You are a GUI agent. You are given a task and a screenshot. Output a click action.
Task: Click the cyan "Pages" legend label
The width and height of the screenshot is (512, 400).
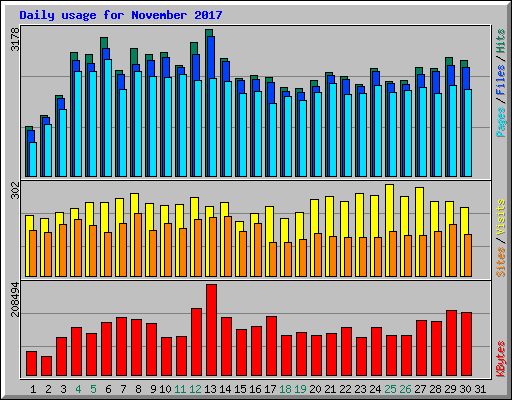coord(501,122)
